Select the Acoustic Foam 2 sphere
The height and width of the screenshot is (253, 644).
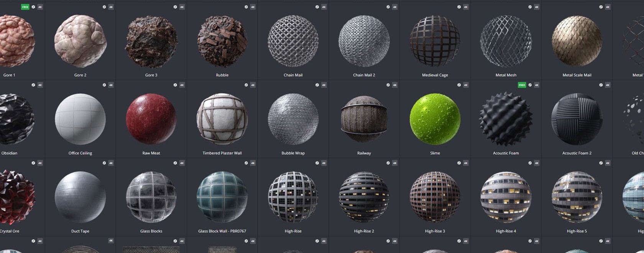click(577, 119)
